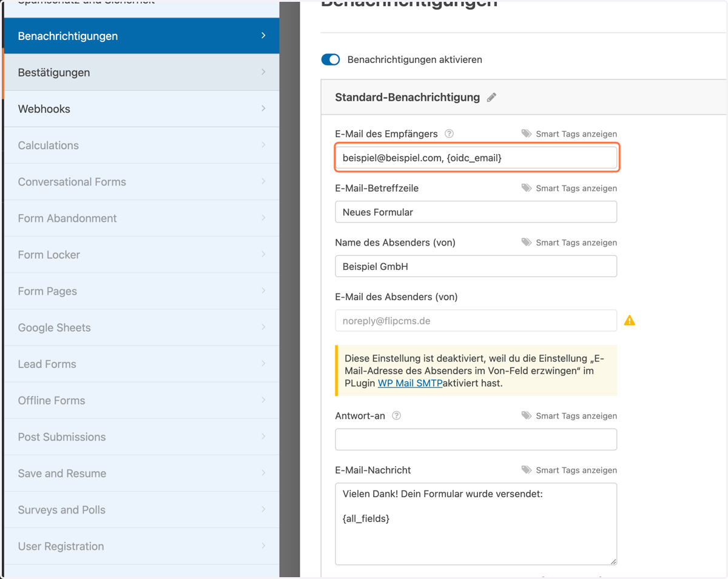Click the Surveys and Polls chevron
The width and height of the screenshot is (728, 579).
click(263, 509)
